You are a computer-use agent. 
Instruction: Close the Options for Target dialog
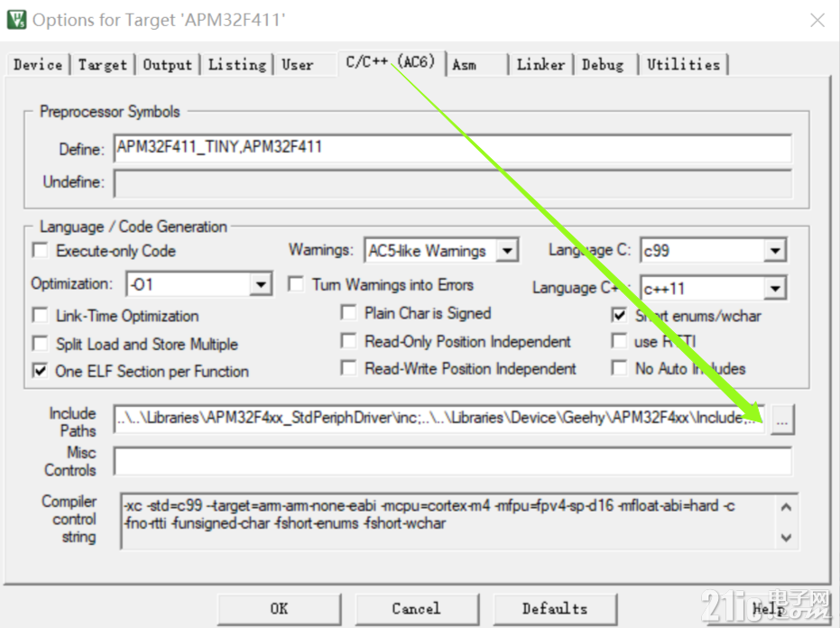(817, 21)
